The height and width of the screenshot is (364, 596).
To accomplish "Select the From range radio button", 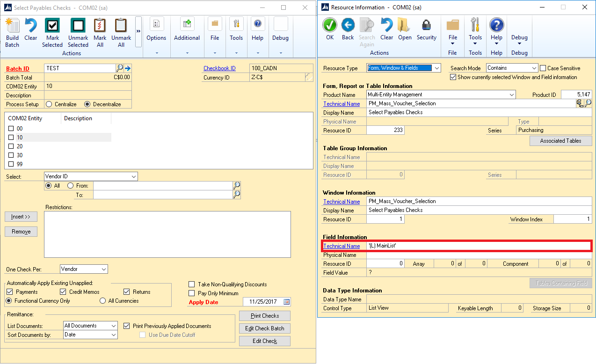I will [x=71, y=186].
